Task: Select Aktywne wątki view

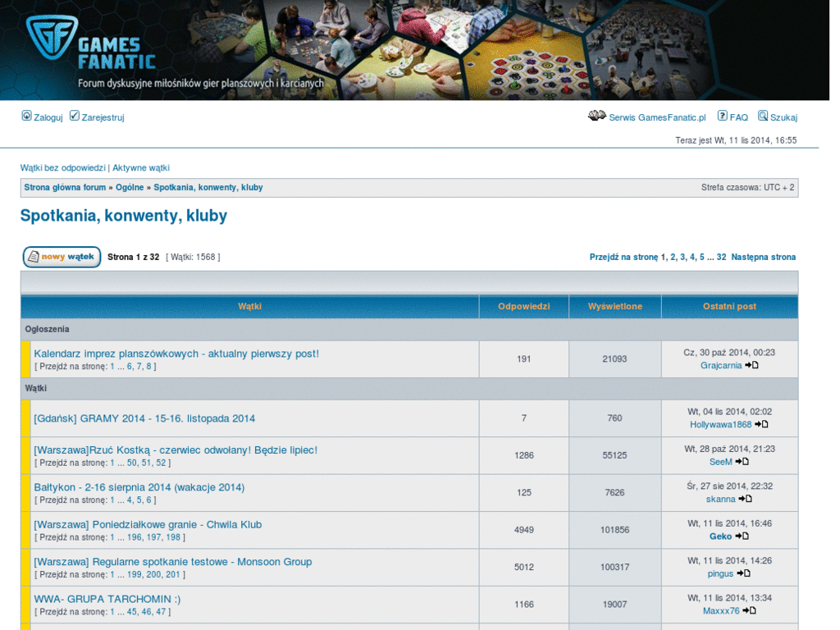Action: [141, 167]
